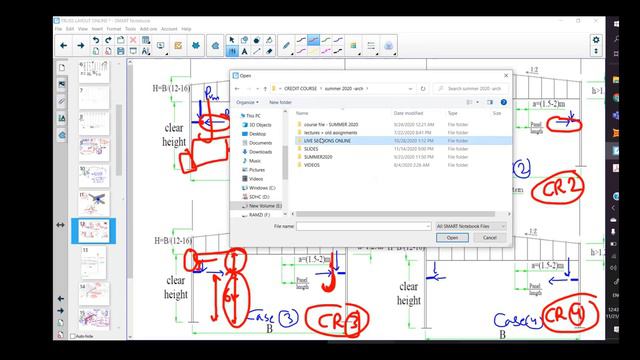The image size is (640, 360).
Task: Select the Eraser tool
Action: click(269, 51)
